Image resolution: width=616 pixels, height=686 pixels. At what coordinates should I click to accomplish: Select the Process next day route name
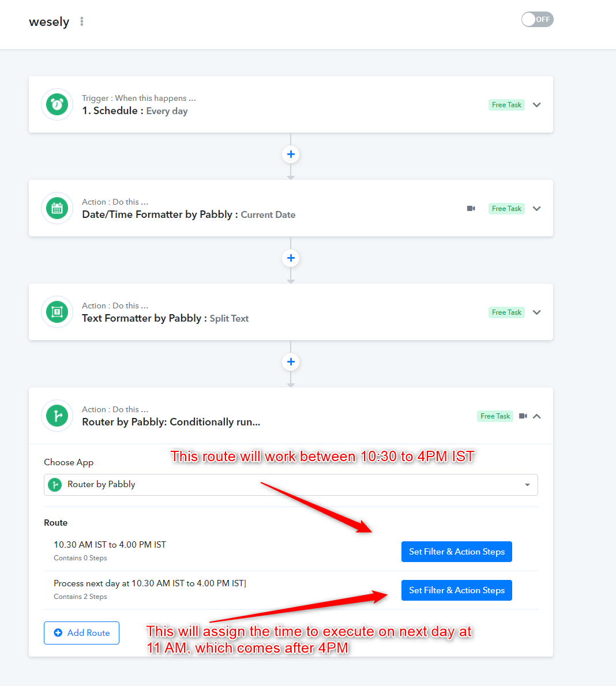(150, 583)
